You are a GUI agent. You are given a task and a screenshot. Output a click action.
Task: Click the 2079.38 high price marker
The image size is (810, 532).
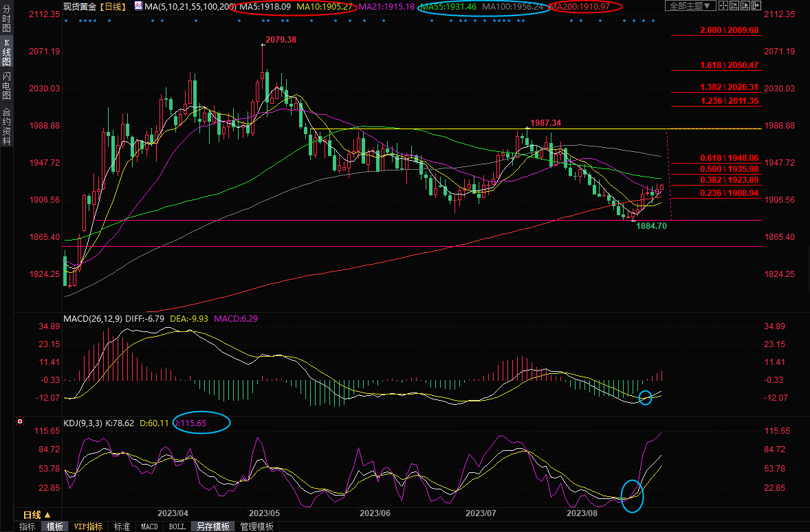(x=281, y=40)
